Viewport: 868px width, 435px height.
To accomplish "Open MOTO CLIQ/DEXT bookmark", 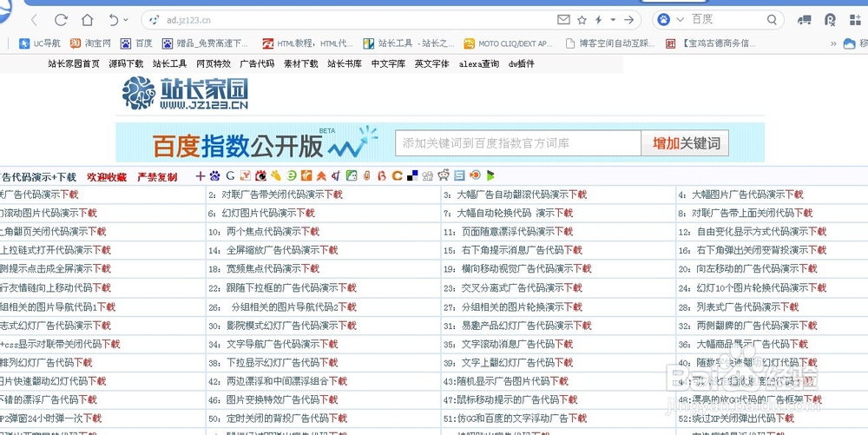I will tap(508, 43).
